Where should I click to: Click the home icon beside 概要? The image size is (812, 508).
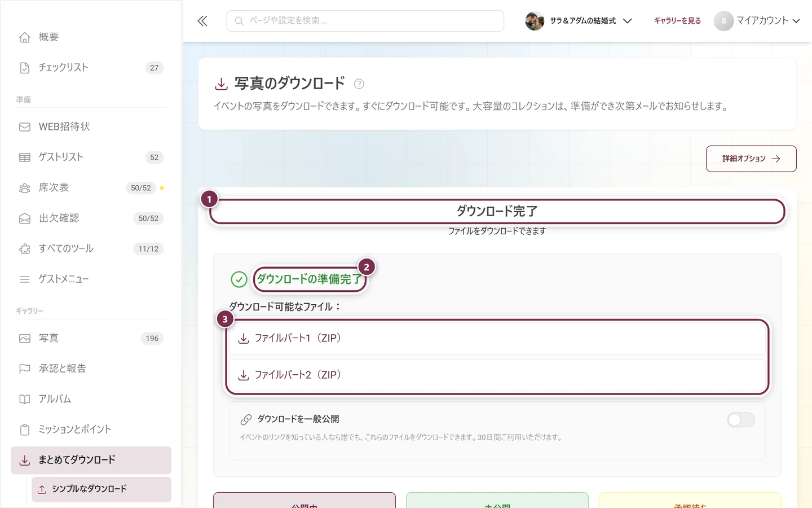pos(25,37)
